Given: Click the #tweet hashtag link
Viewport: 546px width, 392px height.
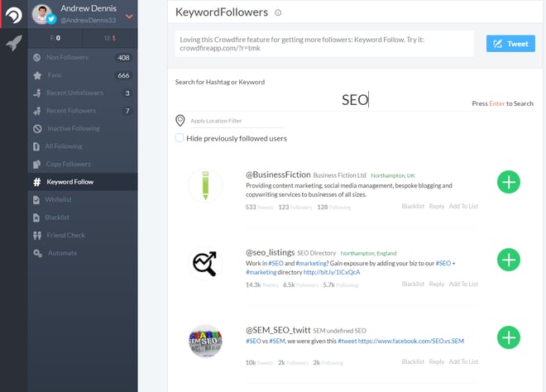Looking at the screenshot, I should coord(347,341).
